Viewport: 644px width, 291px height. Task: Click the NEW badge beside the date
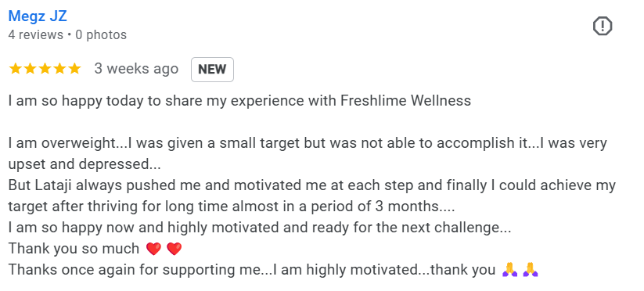[x=212, y=70]
